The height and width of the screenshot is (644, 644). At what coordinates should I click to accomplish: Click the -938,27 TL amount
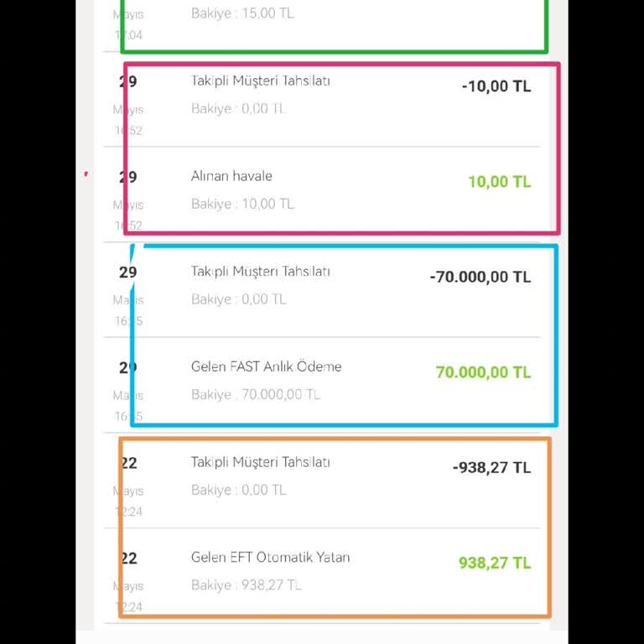tap(491, 468)
